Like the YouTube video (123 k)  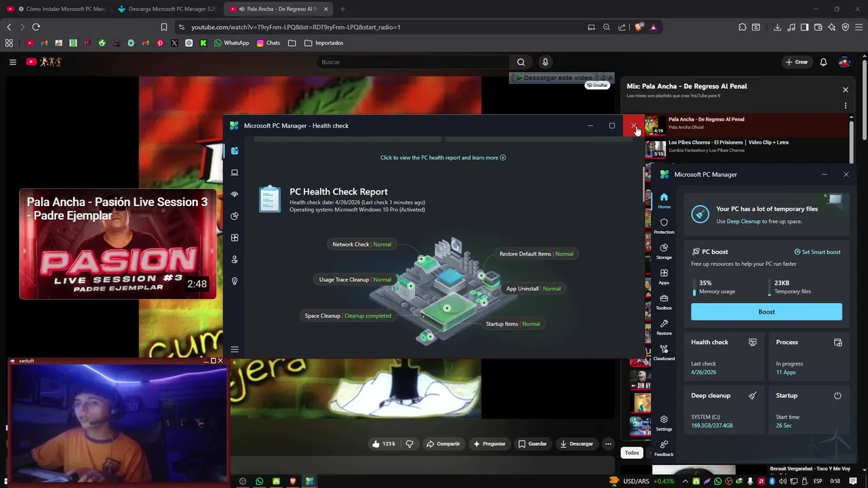(x=383, y=444)
